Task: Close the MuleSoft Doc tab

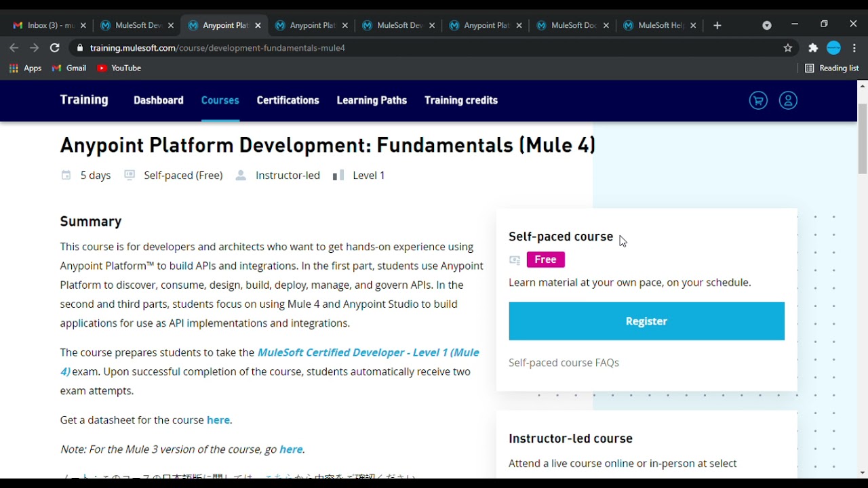Action: click(606, 25)
